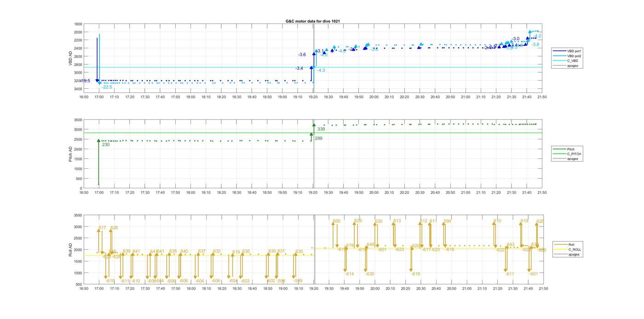Click the "-3.4" VBD data label
The image size is (644, 319).
(x=299, y=68)
